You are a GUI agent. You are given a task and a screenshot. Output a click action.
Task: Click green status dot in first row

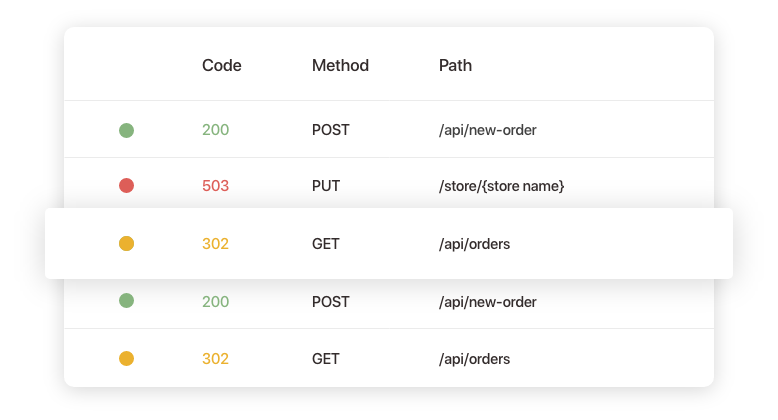point(127,130)
